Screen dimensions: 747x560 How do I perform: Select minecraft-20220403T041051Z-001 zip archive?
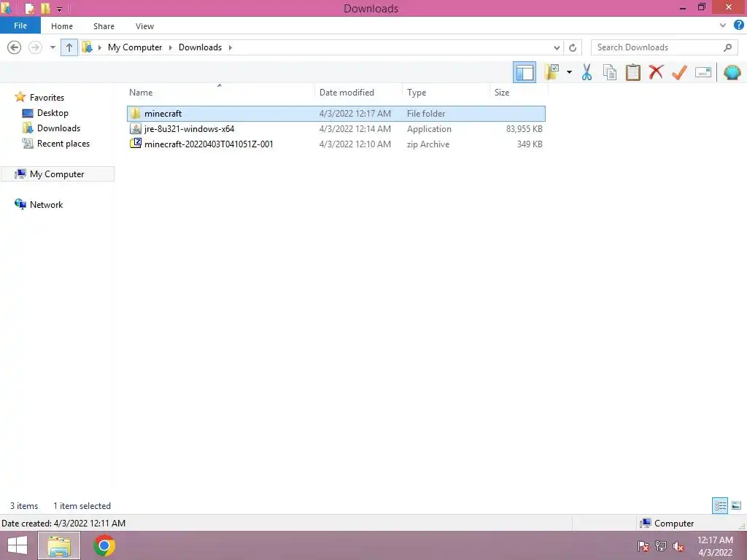click(x=336, y=144)
